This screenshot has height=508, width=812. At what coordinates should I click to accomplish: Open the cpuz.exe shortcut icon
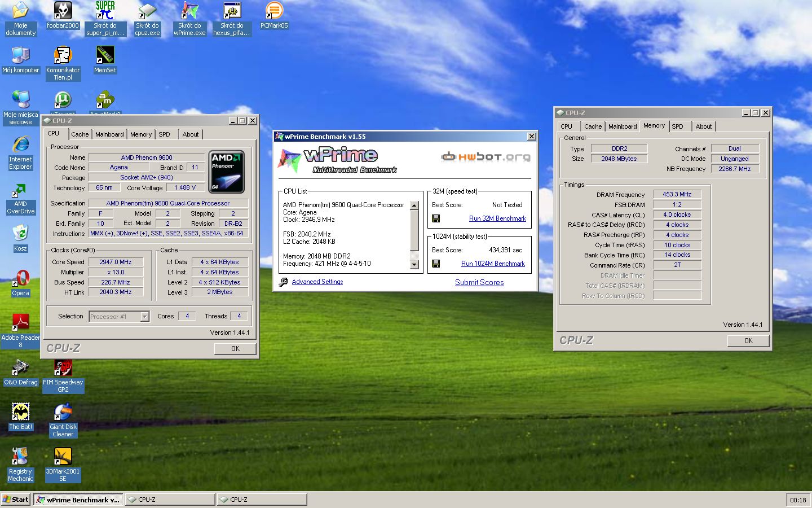(x=147, y=19)
